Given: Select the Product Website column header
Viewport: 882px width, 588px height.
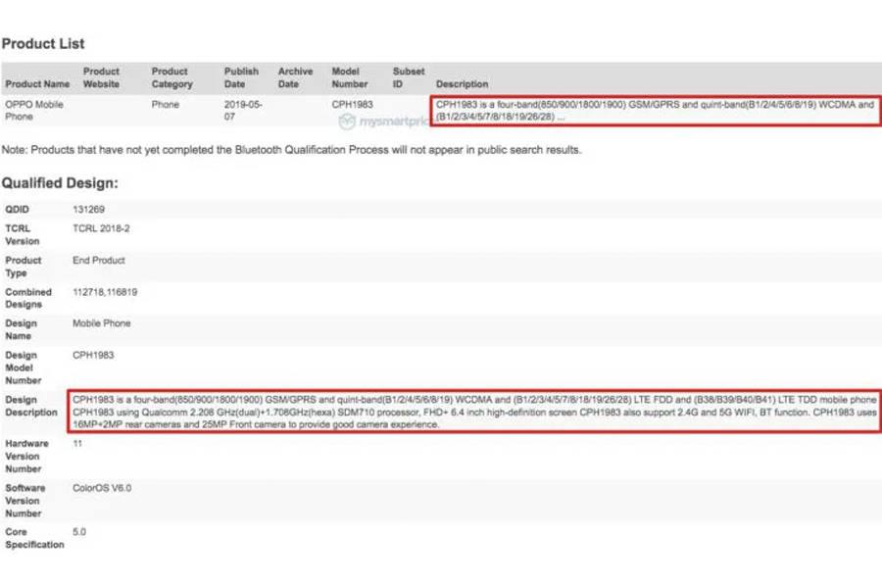Looking at the screenshot, I should pos(101,77).
